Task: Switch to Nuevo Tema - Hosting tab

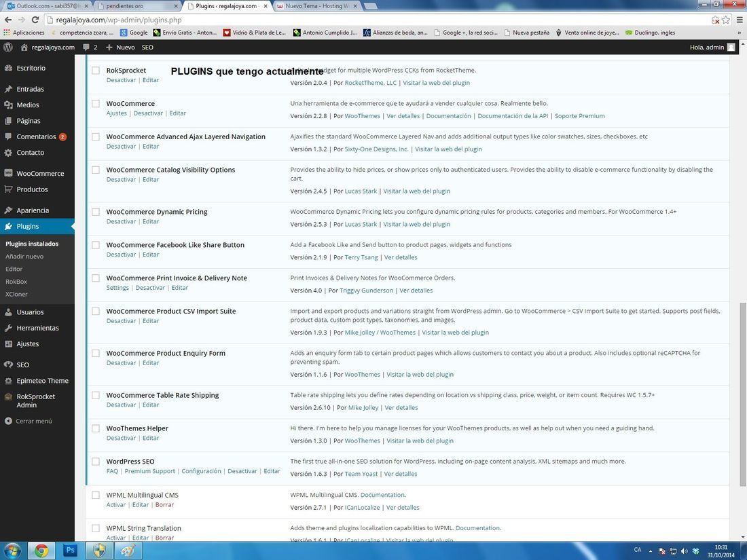Action: click(318, 6)
